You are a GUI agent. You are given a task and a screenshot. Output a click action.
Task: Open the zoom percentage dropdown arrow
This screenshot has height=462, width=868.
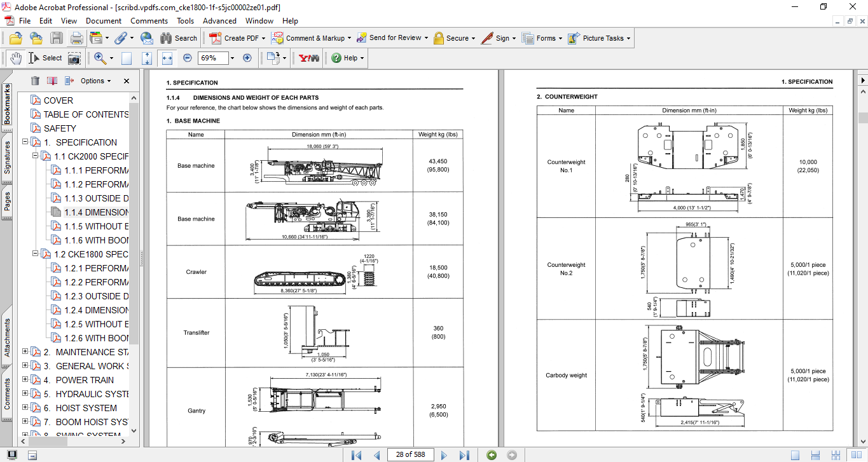point(231,58)
